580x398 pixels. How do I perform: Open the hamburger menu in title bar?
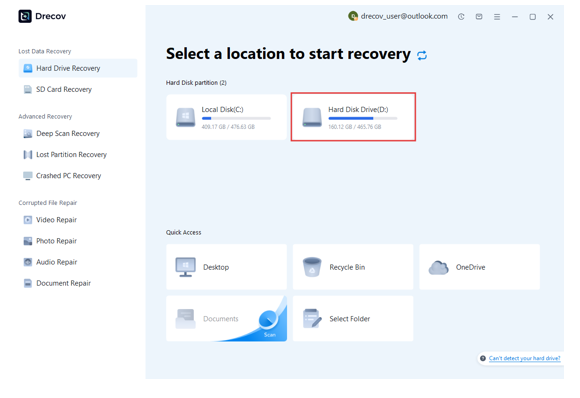click(497, 17)
